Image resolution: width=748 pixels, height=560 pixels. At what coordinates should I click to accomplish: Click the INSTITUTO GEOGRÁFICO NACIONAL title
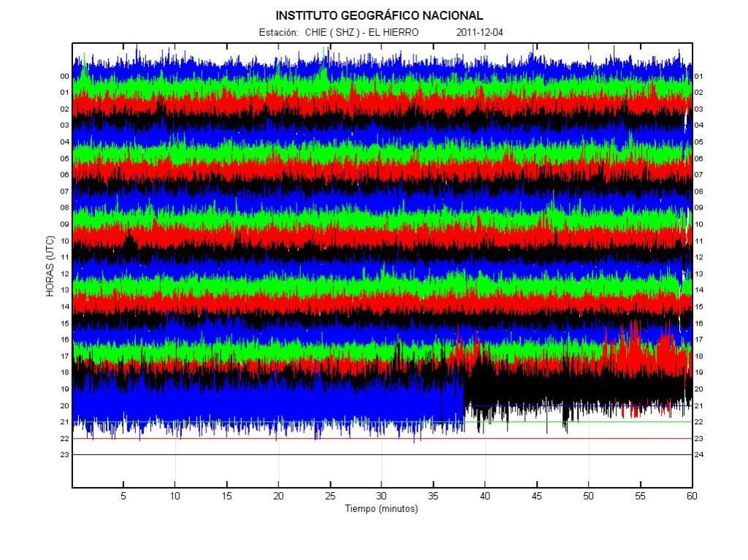[379, 15]
